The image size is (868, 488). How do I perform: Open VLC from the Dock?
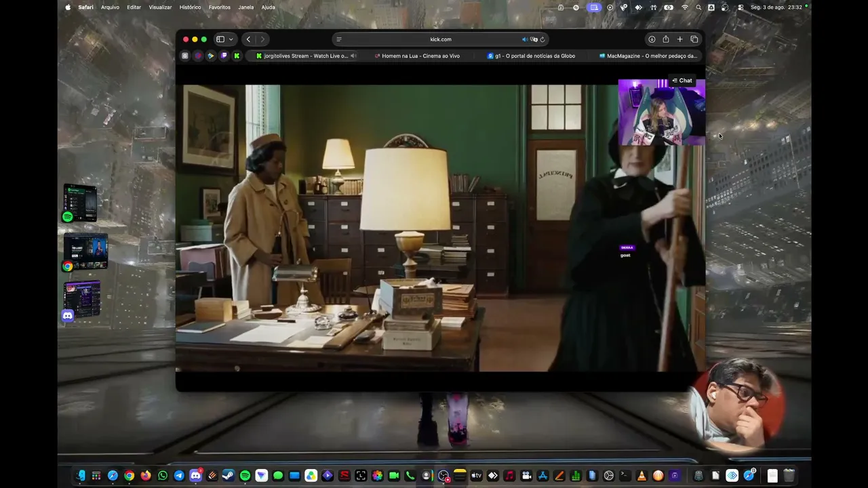642,476
